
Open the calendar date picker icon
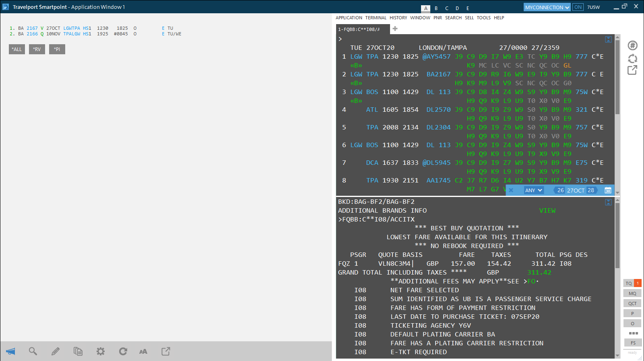608,190
